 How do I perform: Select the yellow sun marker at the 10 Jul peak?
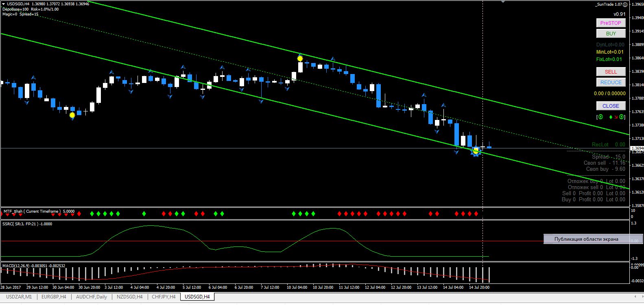coord(300,59)
